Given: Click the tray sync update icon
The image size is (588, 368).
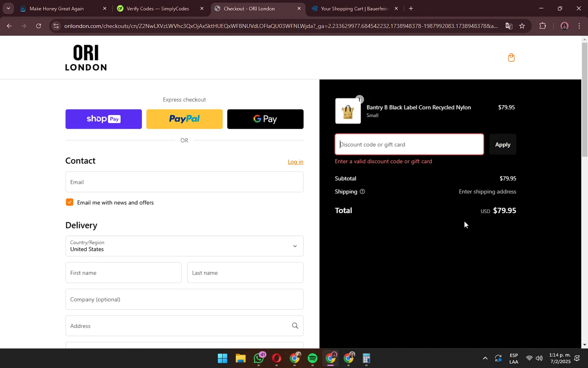Looking at the screenshot, I should [498, 358].
